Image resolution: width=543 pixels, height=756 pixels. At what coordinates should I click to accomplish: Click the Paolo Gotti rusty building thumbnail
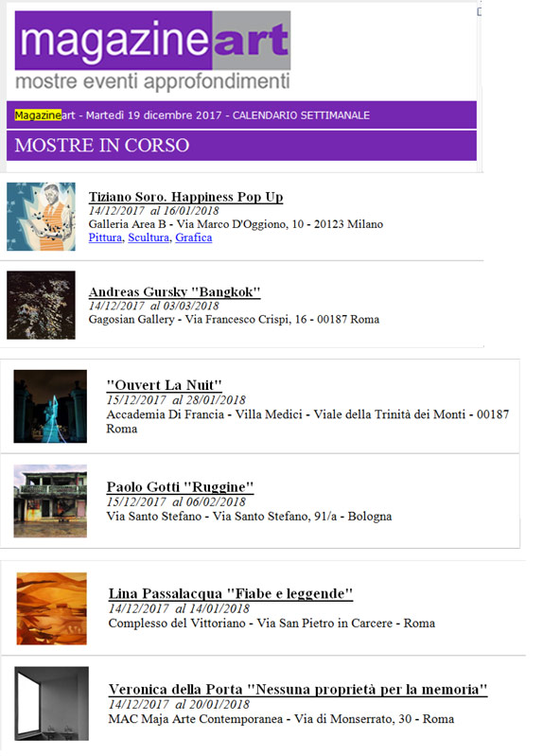coord(50,501)
